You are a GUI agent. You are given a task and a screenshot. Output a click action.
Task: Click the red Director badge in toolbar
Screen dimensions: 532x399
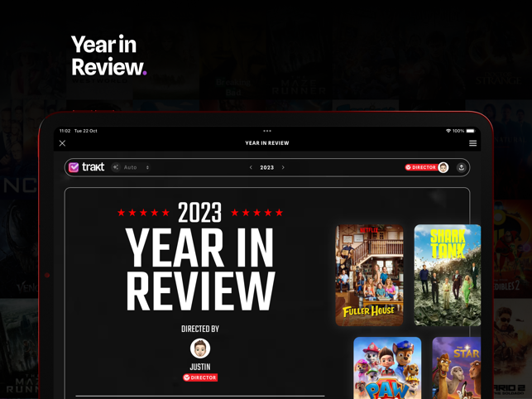[x=421, y=167]
